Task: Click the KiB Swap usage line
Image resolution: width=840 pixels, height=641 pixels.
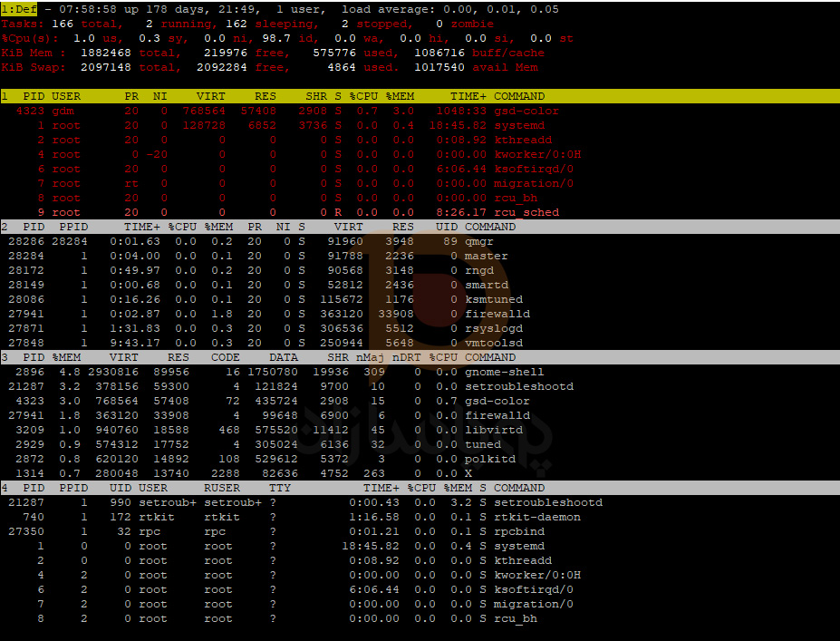Action: pyautogui.click(x=269, y=67)
